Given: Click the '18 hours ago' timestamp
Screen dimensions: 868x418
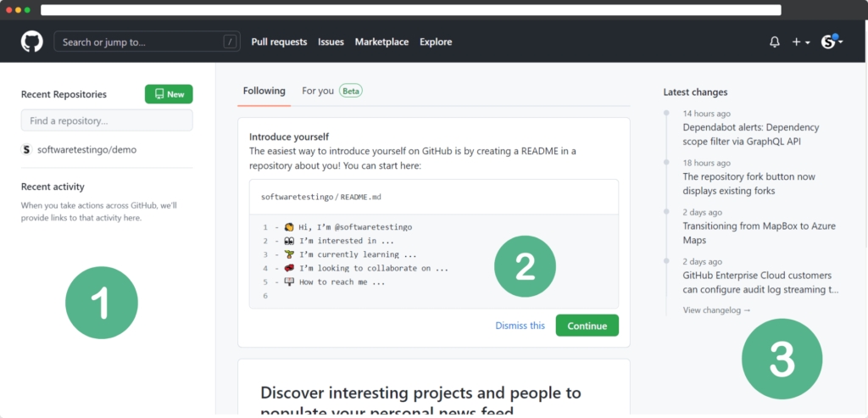Looking at the screenshot, I should point(706,163).
